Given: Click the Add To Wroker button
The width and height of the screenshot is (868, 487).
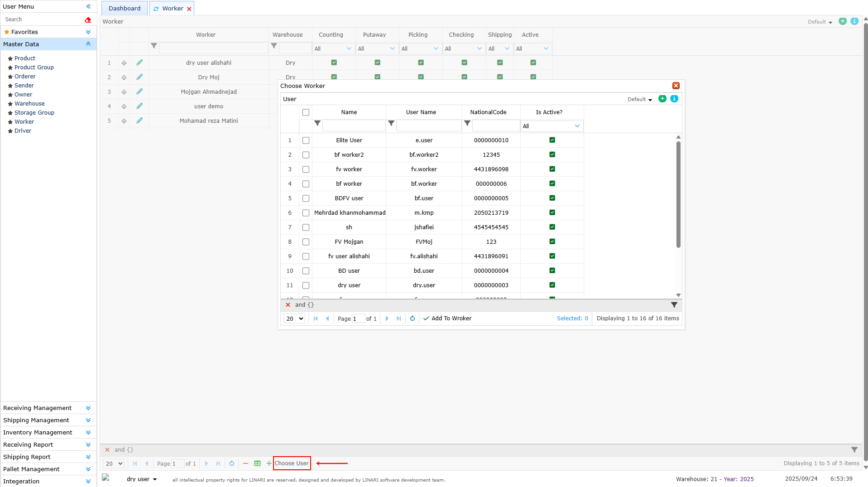Looking at the screenshot, I should 447,318.
